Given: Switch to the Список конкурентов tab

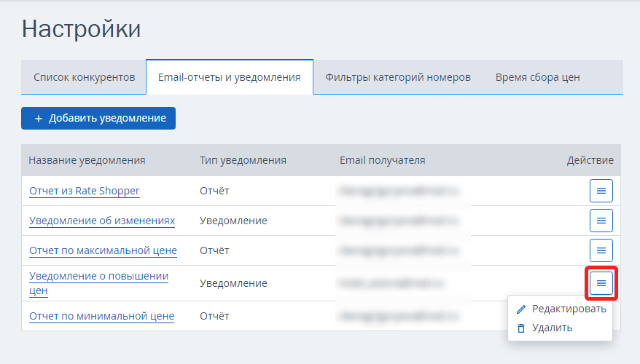Looking at the screenshot, I should (84, 77).
